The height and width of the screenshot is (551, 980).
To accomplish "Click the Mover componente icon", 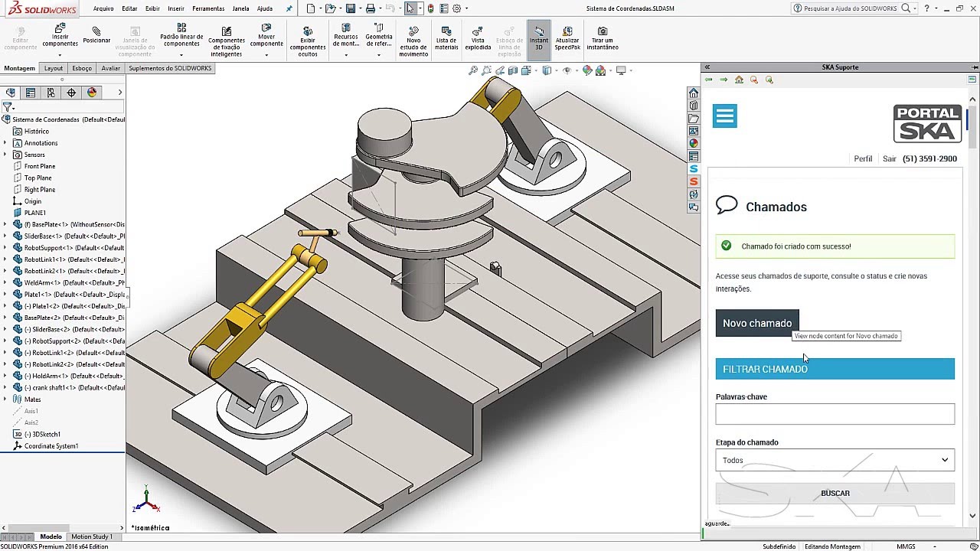I will 266,37.
